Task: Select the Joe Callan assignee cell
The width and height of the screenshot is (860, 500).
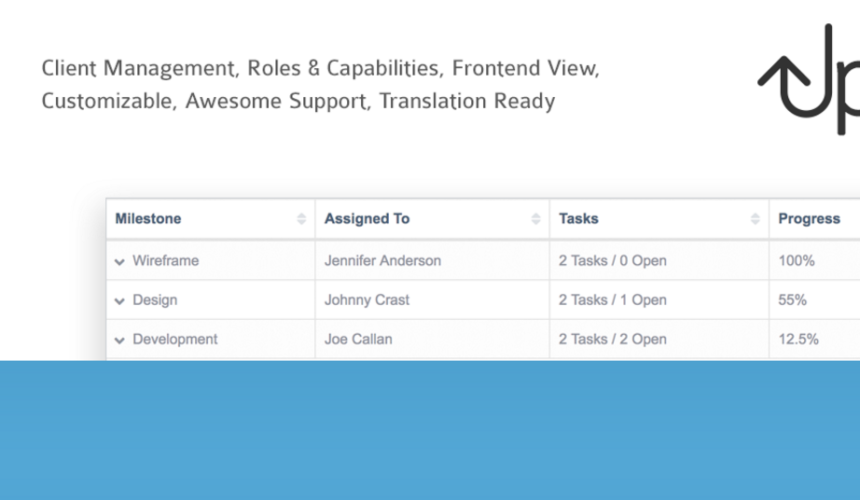Action: click(432, 339)
